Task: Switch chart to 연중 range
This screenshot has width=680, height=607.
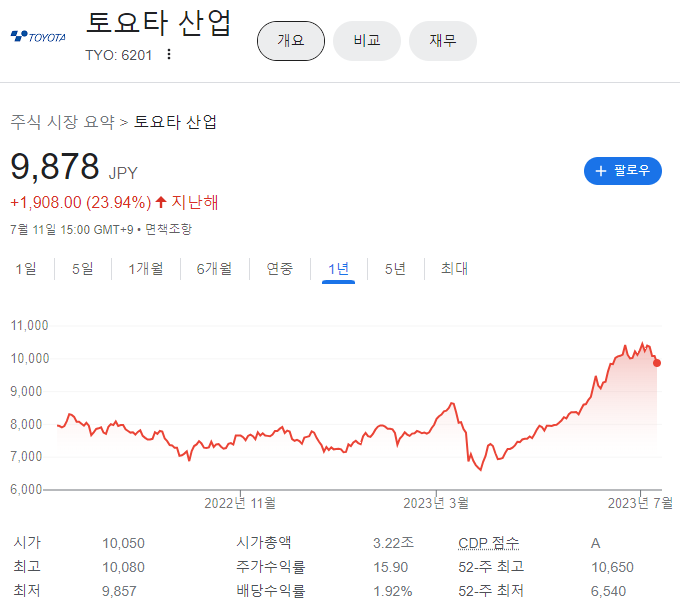Action: 280,269
